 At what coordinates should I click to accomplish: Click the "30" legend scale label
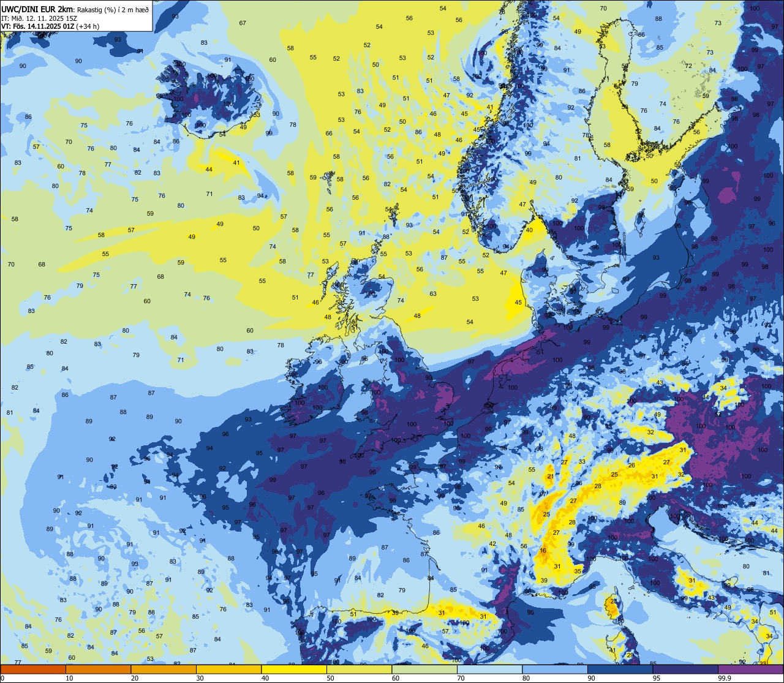coord(200,678)
